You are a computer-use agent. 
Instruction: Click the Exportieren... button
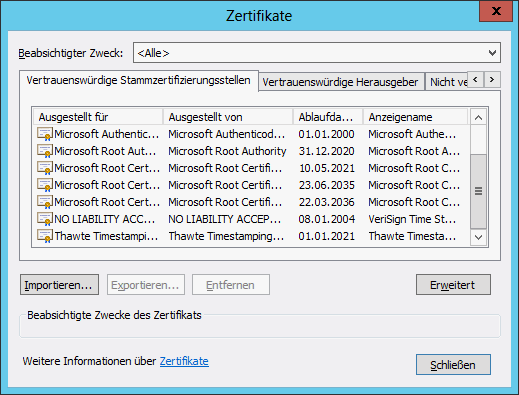(146, 285)
